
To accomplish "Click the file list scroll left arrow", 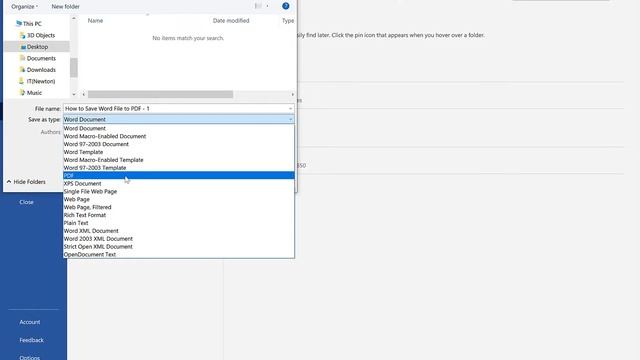I will click(x=84, y=94).
